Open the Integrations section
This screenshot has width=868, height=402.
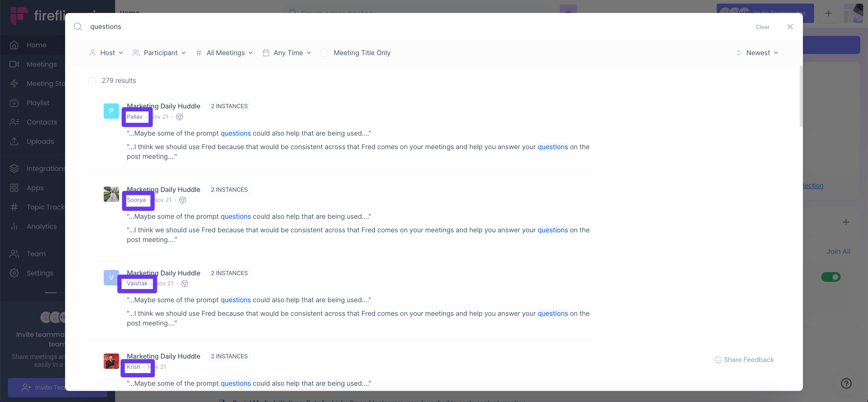(46, 168)
